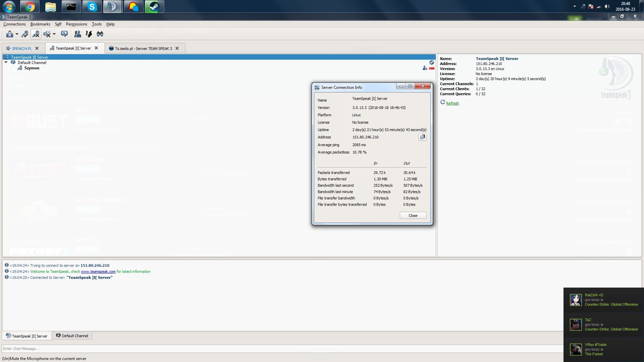This screenshot has height=362, width=644.
Task: Click binoculars search users icon
Action: coord(100,34)
